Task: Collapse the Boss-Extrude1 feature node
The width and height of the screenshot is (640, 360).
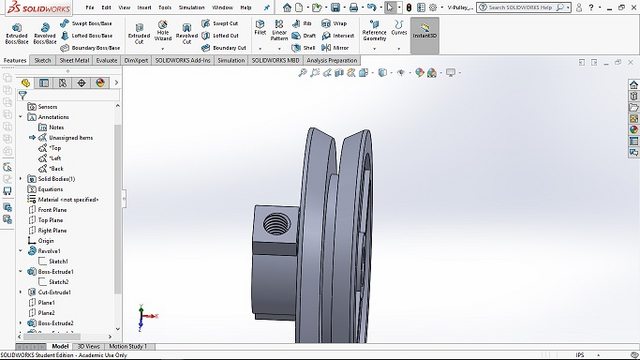Action: (21, 271)
